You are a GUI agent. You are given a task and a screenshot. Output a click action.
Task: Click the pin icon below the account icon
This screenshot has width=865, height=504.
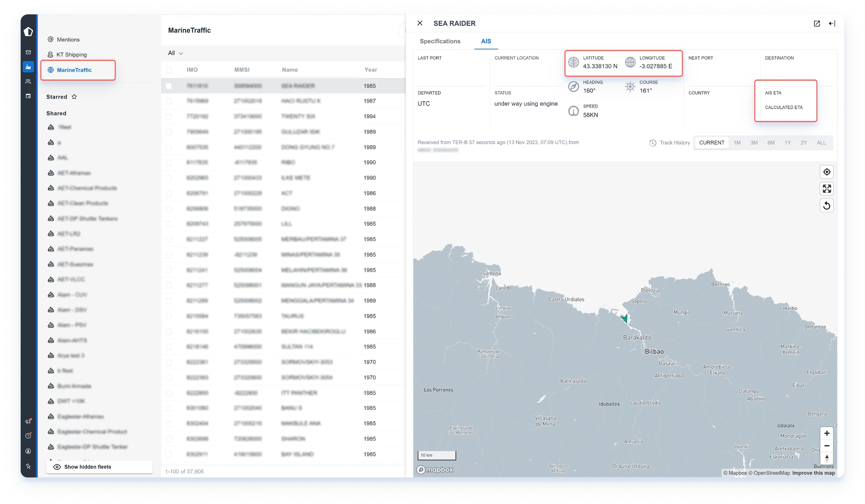[x=28, y=466]
